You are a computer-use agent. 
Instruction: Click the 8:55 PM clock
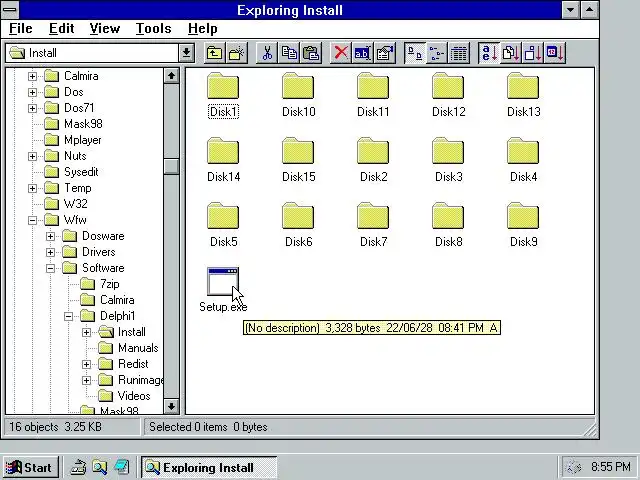pos(611,466)
